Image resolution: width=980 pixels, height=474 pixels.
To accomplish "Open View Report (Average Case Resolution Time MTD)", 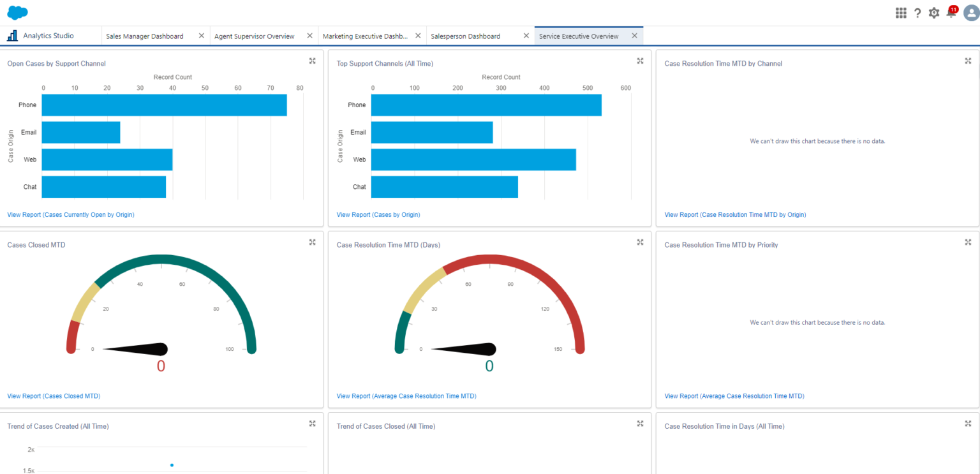I will pos(406,396).
